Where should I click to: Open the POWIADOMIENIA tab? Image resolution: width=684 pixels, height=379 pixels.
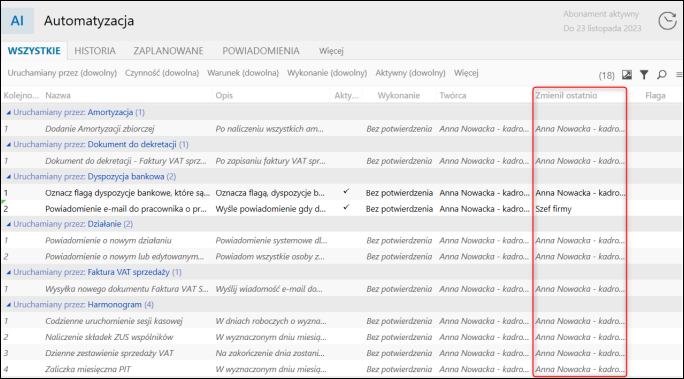click(261, 51)
